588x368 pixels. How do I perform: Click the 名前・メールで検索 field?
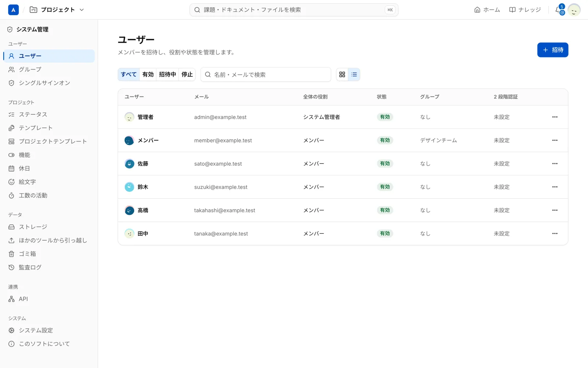pyautogui.click(x=266, y=75)
